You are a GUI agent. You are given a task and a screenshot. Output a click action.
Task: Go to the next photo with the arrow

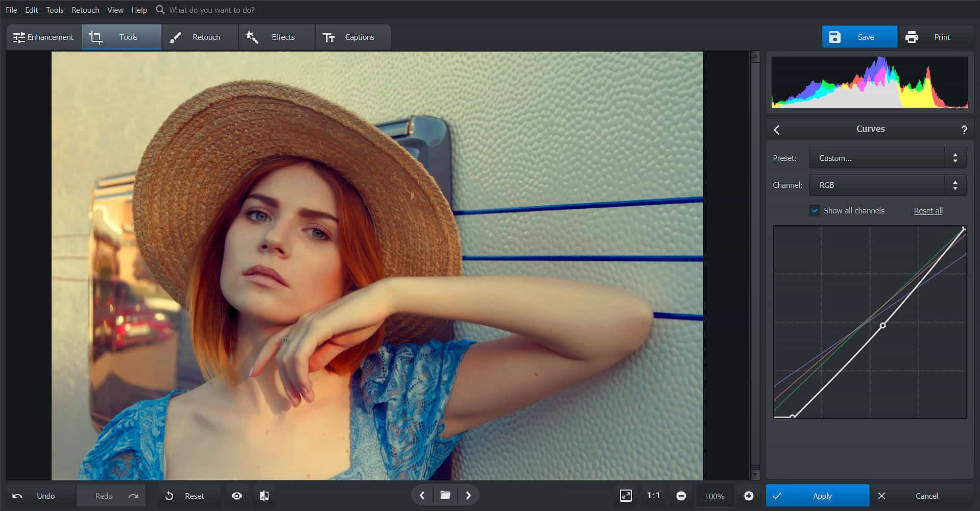(468, 495)
